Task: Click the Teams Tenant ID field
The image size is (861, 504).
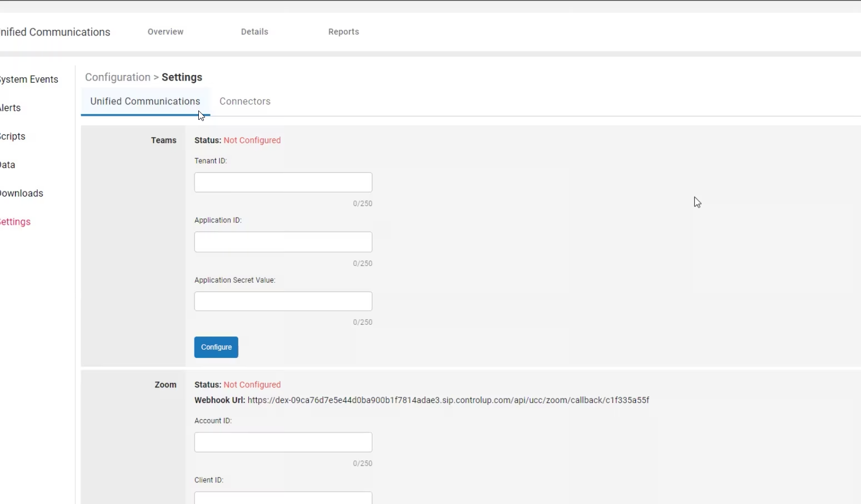Action: tap(283, 182)
